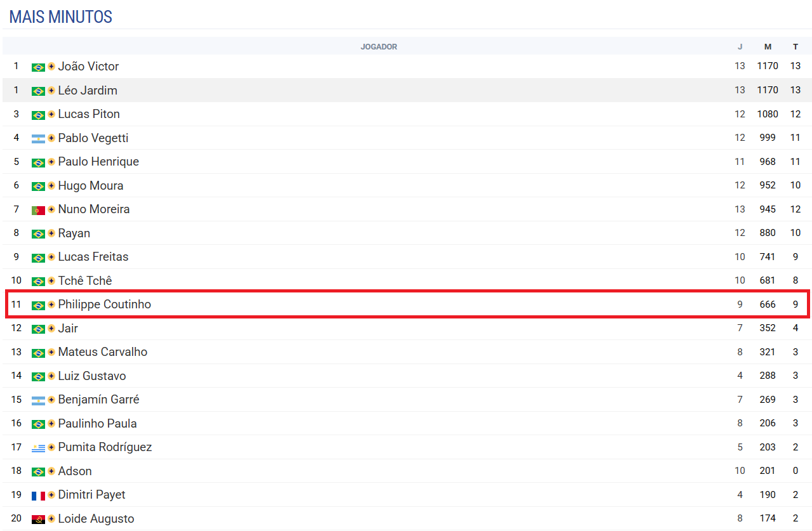Open Paulo Henrique player profile
The width and height of the screenshot is (812, 531).
click(98, 162)
